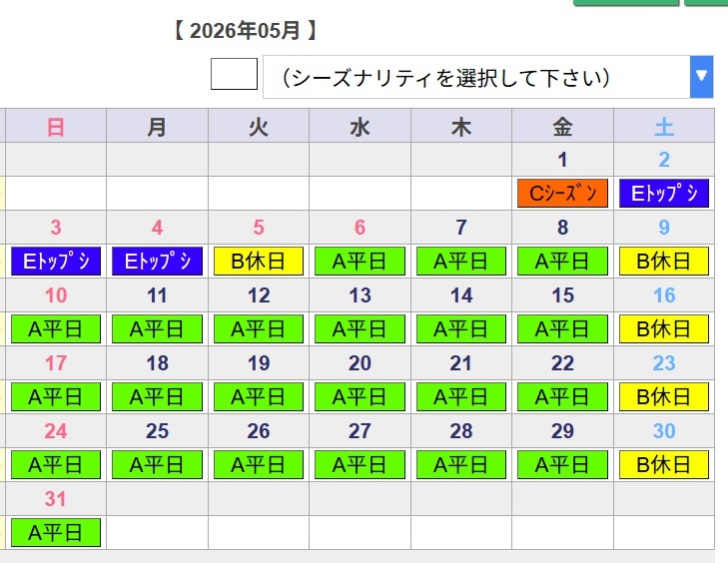The width and height of the screenshot is (728, 563).
Task: Click the blue dropdown arrow button
Action: [701, 77]
